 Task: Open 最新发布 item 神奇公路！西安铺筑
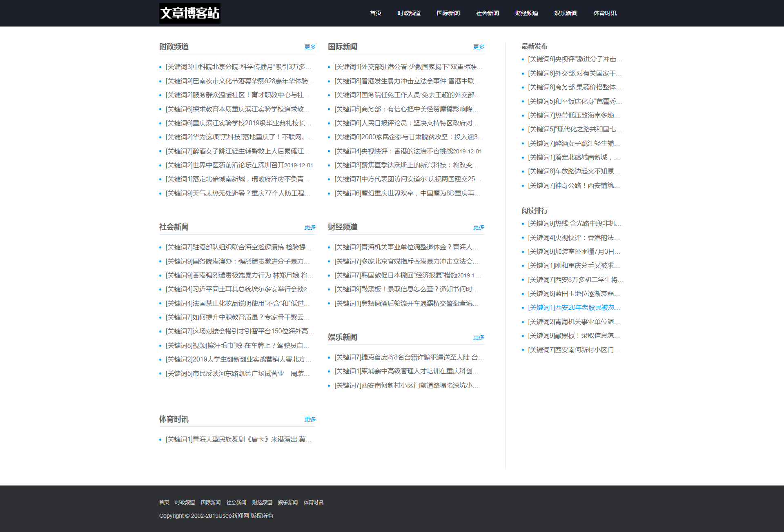tap(574, 186)
